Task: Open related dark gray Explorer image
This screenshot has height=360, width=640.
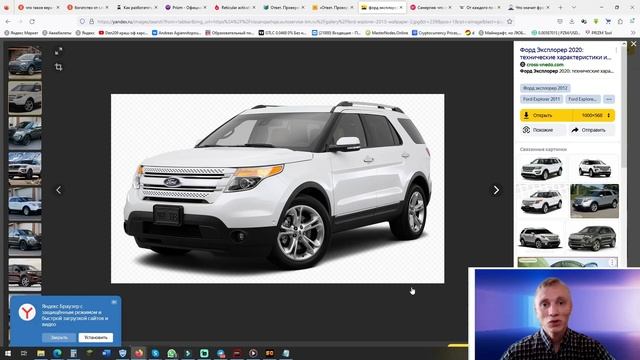Action: point(592,238)
